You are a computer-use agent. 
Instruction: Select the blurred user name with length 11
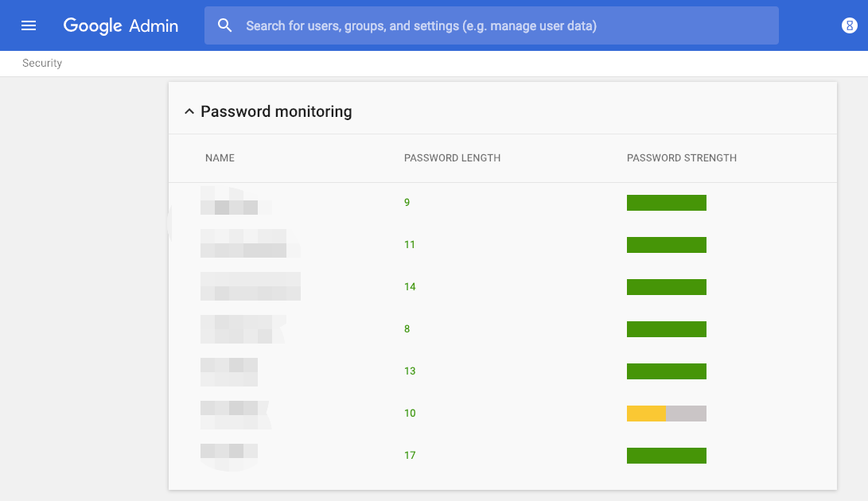(250, 243)
